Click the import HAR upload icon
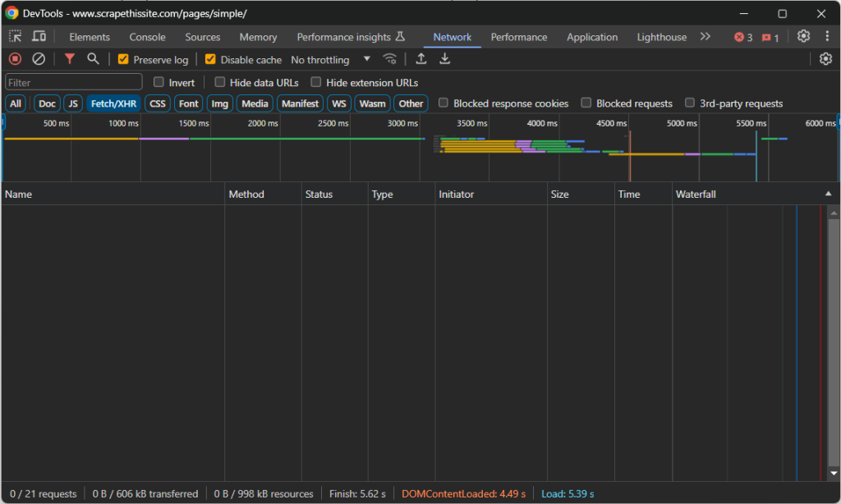The image size is (841, 504). tap(421, 59)
